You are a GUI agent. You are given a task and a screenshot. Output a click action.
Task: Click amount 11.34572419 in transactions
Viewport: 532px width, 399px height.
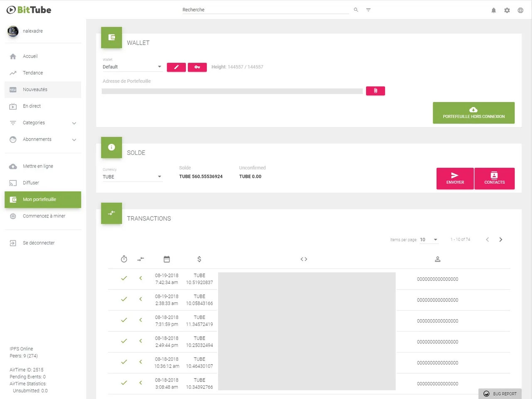tap(199, 325)
